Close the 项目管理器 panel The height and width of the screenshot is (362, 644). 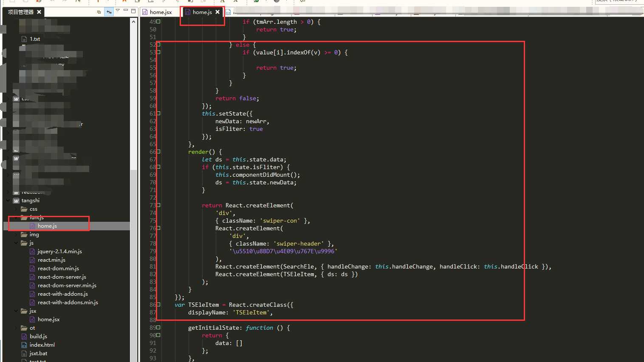(39, 12)
